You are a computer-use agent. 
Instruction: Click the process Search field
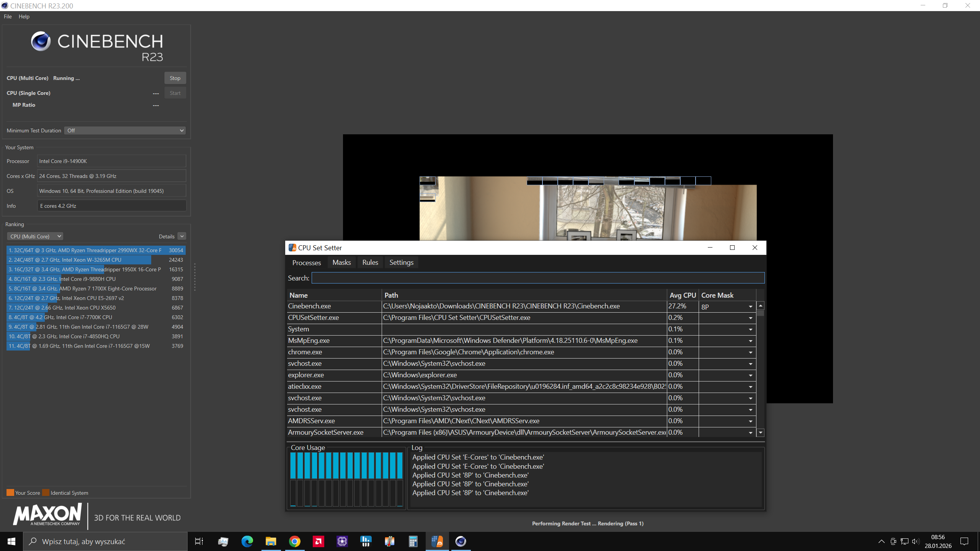pyautogui.click(x=537, y=278)
